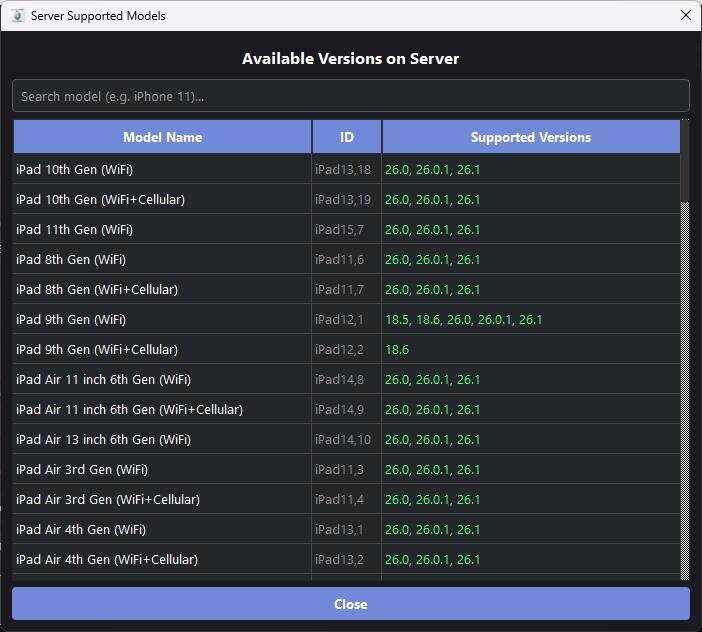Select iPad 11th Gen (WiFi) model name
Image resolution: width=702 pixels, height=632 pixels.
click(74, 230)
